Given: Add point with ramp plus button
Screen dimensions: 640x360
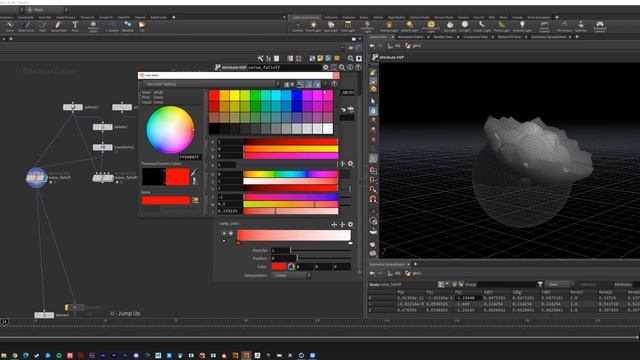Looking at the screenshot, I should click(231, 233).
